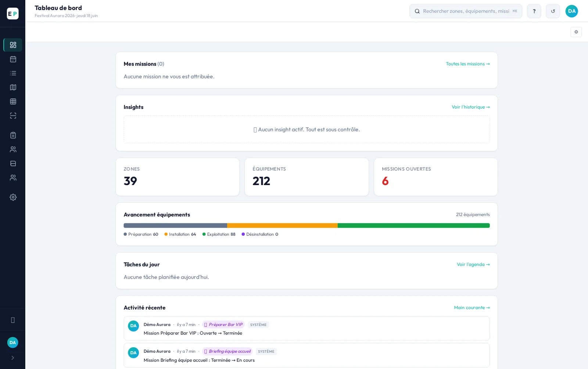The height and width of the screenshot is (369, 588).
Task: Click the refresh button in top bar
Action: pos(553,11)
